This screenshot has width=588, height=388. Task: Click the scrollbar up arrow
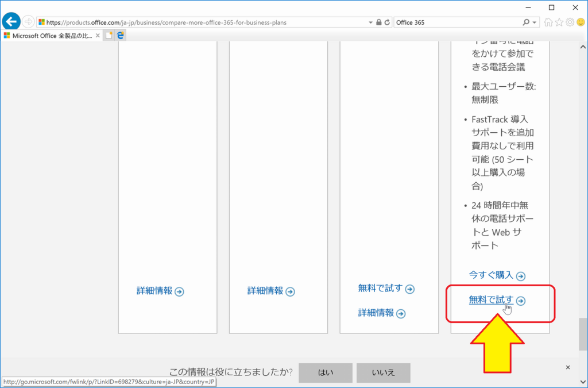pos(583,47)
